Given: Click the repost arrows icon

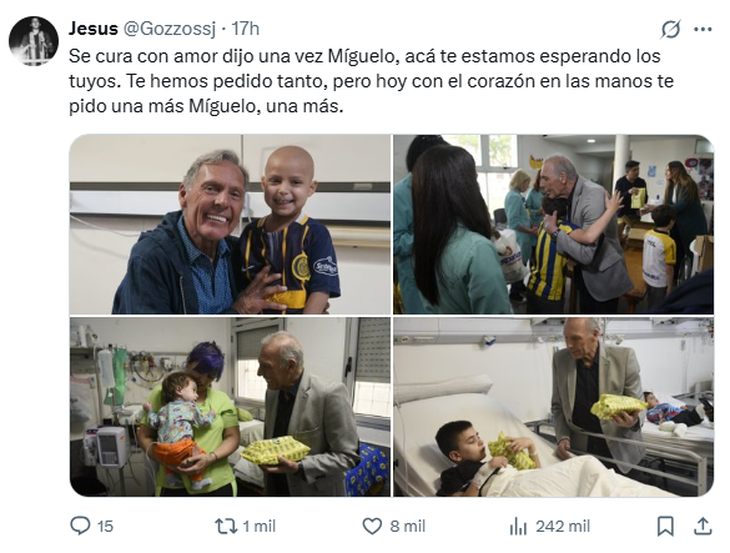Looking at the screenshot, I should (226, 526).
